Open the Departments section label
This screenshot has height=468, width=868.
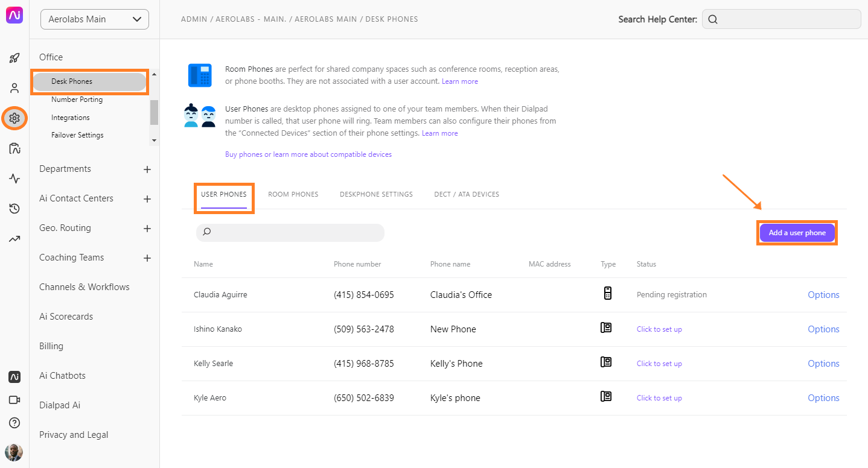click(65, 169)
